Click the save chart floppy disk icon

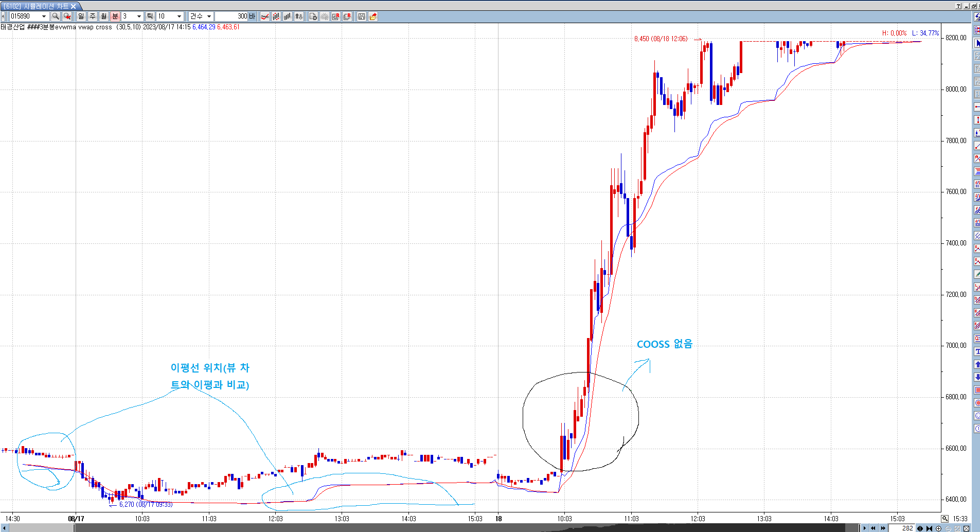pyautogui.click(x=362, y=16)
